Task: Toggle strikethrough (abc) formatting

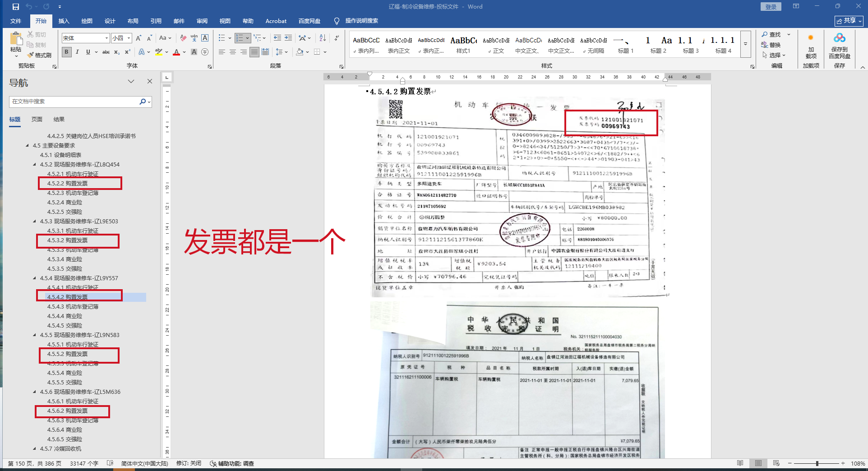Action: click(x=106, y=52)
